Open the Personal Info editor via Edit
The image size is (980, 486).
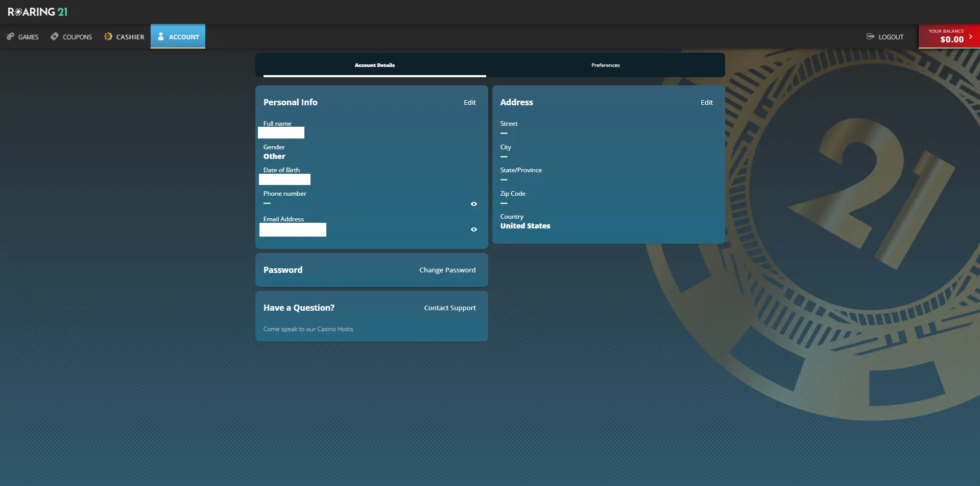coord(469,102)
